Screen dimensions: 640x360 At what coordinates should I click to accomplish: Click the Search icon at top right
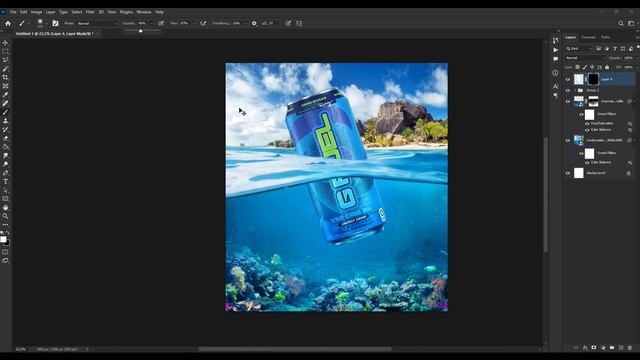(x=621, y=24)
